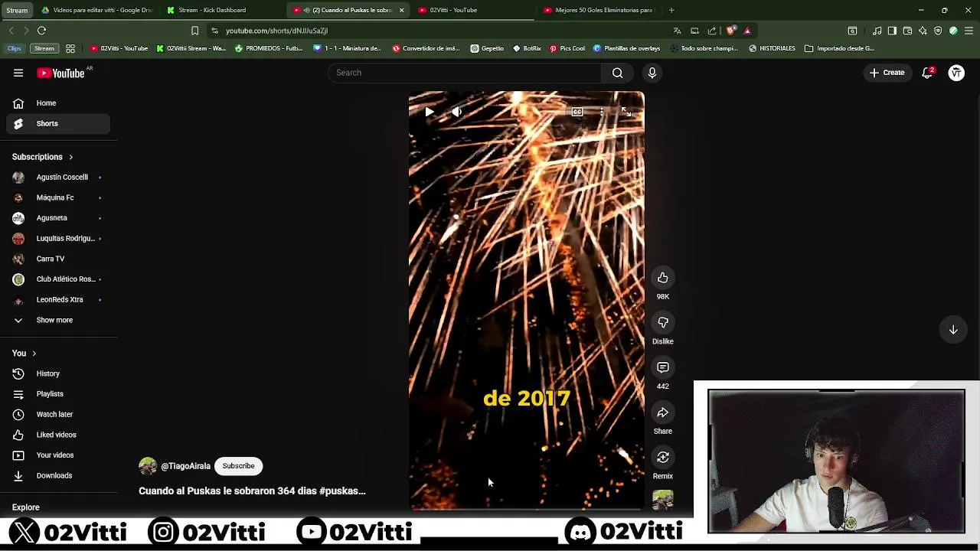Go to Home in the sidebar
980x551 pixels.
[x=58, y=103]
